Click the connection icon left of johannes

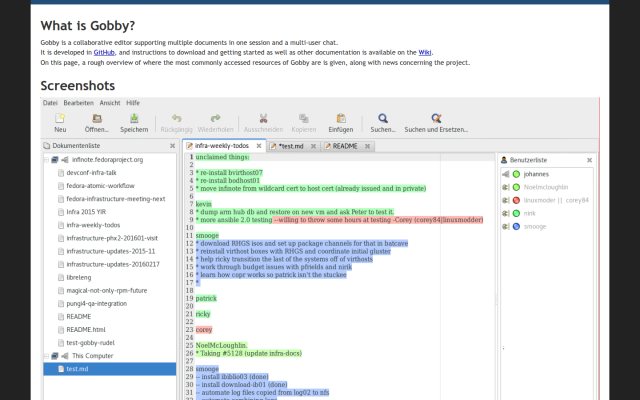click(x=506, y=174)
